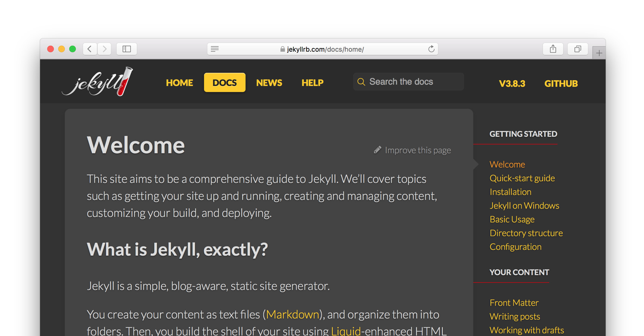The image size is (644, 336).
Task: Go to the HOME nav item
Action: pyautogui.click(x=180, y=82)
